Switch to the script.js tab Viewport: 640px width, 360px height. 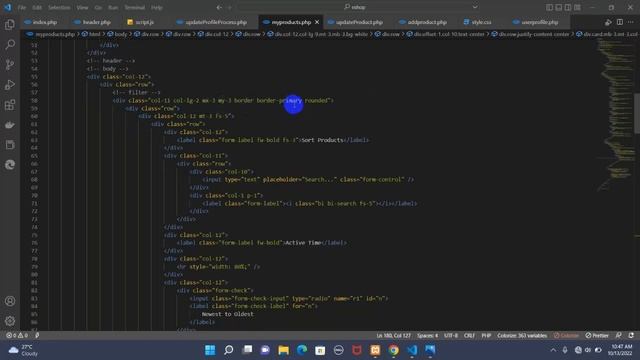tap(144, 22)
